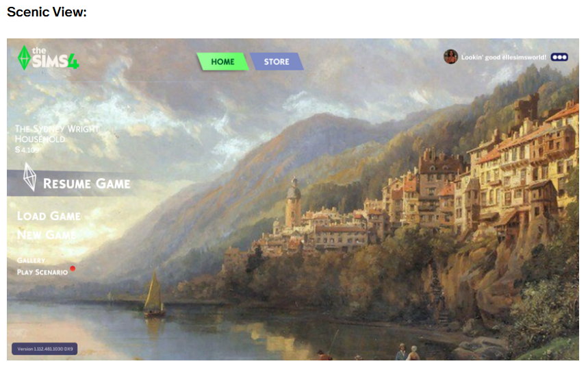The height and width of the screenshot is (368, 588).
Task: Click the sailboat on the lake
Action: 154,294
